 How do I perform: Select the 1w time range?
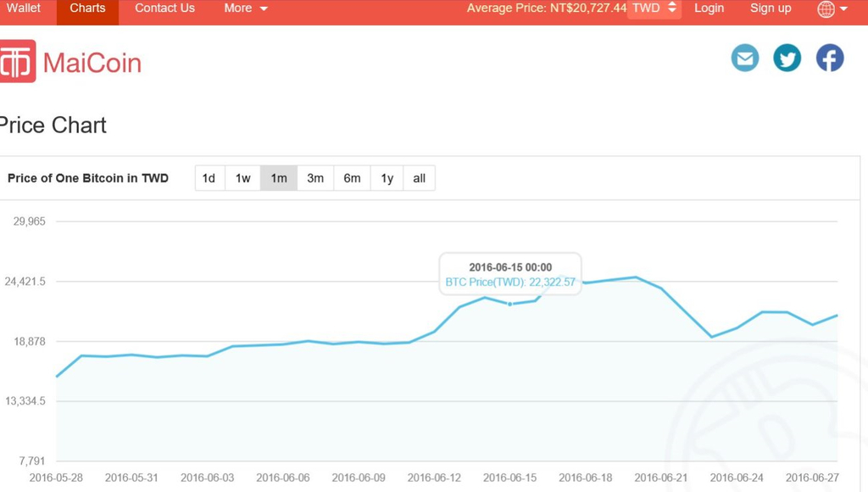(243, 178)
